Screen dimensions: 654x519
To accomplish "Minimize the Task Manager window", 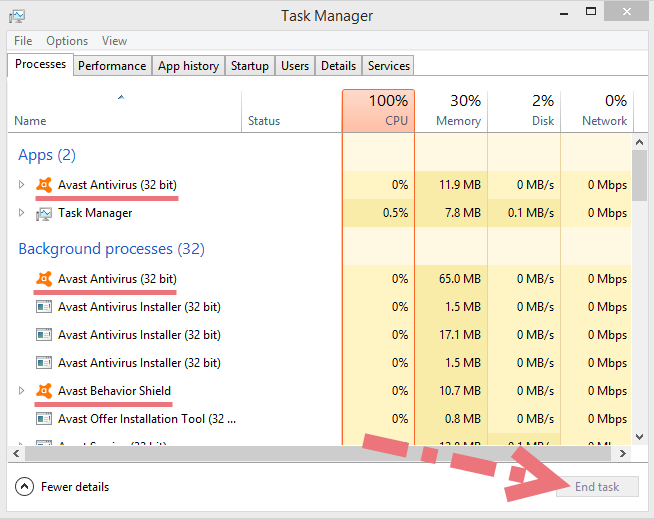I will [564, 13].
